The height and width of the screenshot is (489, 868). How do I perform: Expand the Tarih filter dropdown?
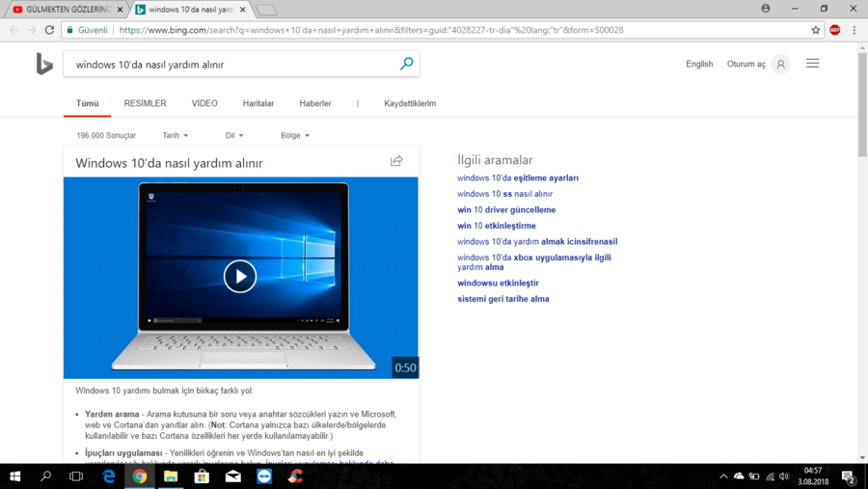pos(175,135)
